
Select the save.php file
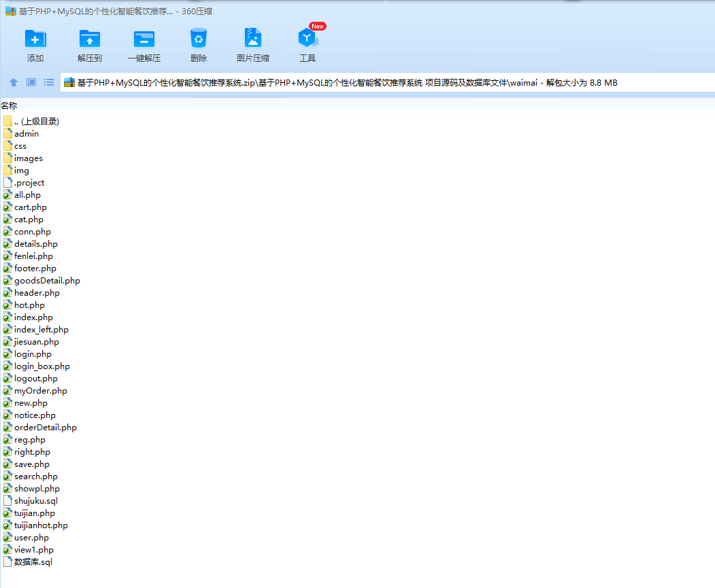[27, 464]
